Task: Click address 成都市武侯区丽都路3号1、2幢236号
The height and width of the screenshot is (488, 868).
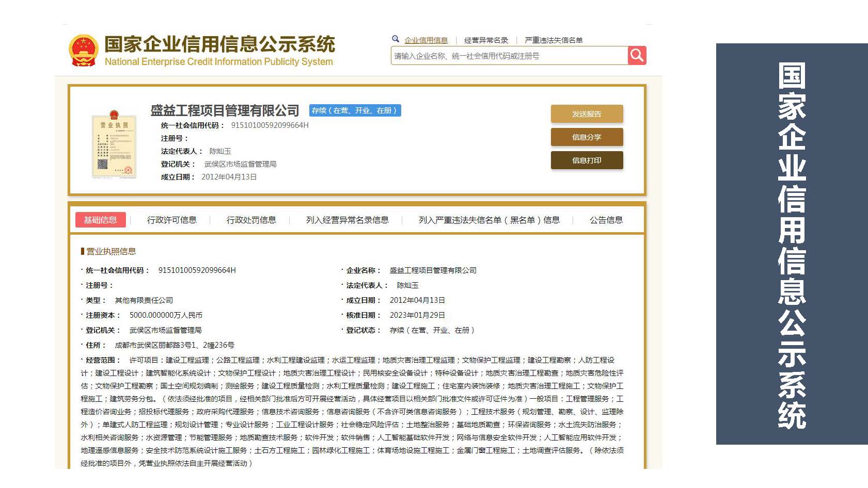Action: 175,345
